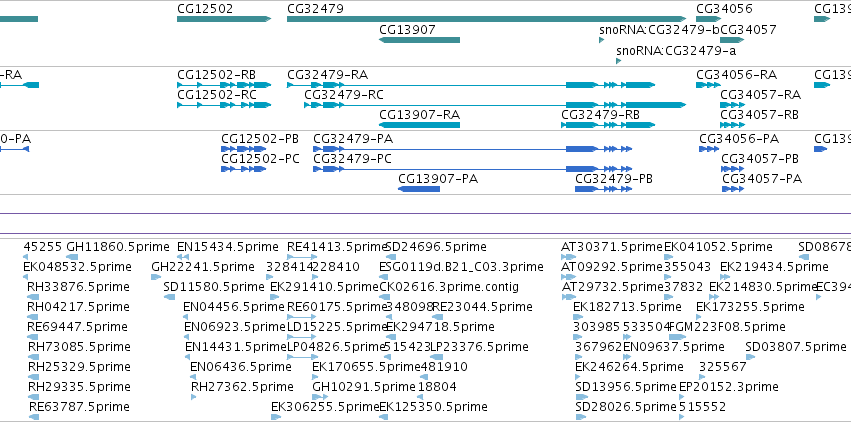Click EST GH11860.5prime label
Image resolution: width=851 pixels, height=422 pixels.
[118, 247]
